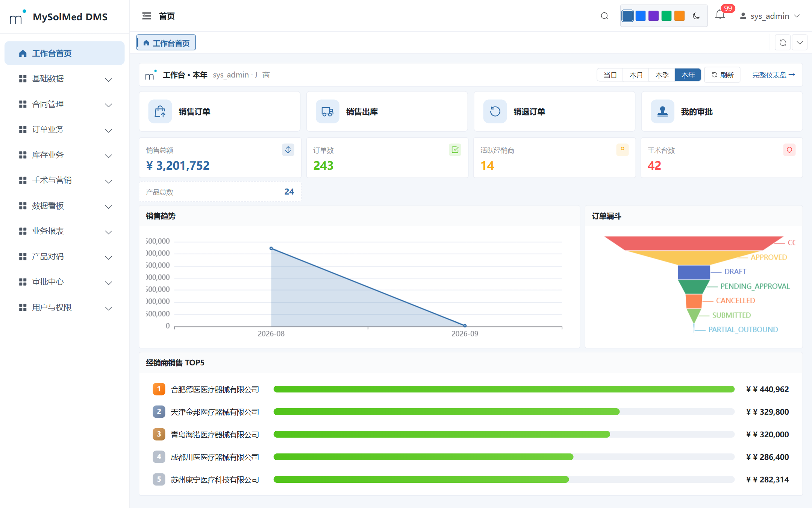The width and height of the screenshot is (812, 508).
Task: Click the surgery count red icon
Action: click(x=789, y=150)
